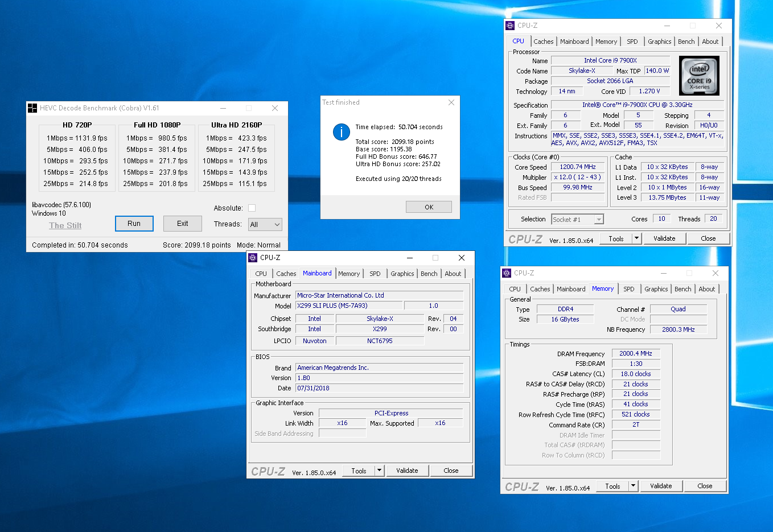Screen dimensions: 773x532
Task: Close the Test finished dialog with X
Action: click(x=451, y=102)
